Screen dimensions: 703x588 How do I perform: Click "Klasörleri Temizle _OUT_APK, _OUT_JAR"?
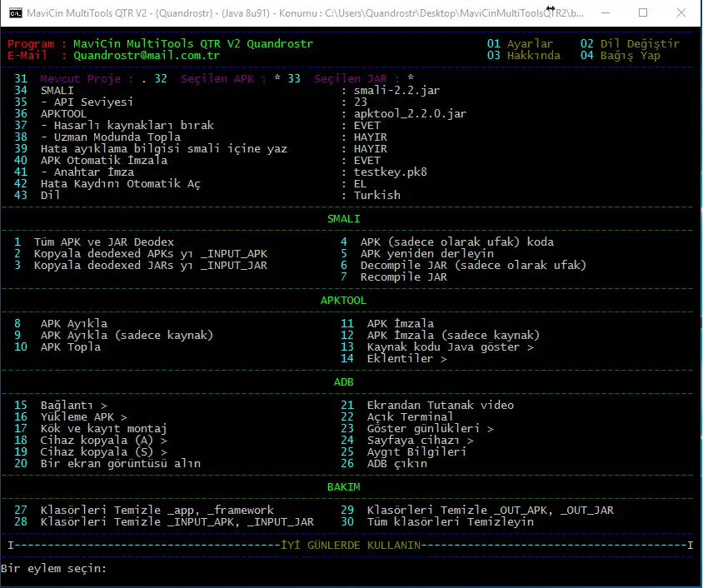pos(490,510)
